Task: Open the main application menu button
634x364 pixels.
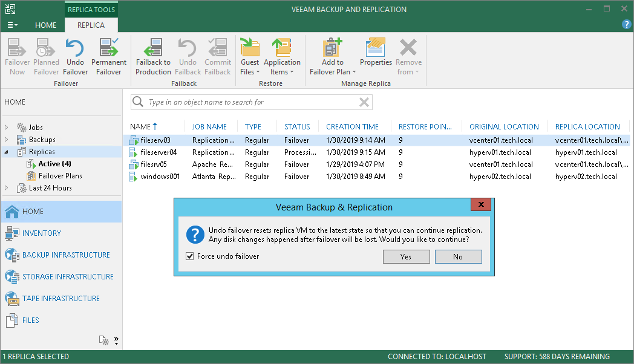Action: 12,25
